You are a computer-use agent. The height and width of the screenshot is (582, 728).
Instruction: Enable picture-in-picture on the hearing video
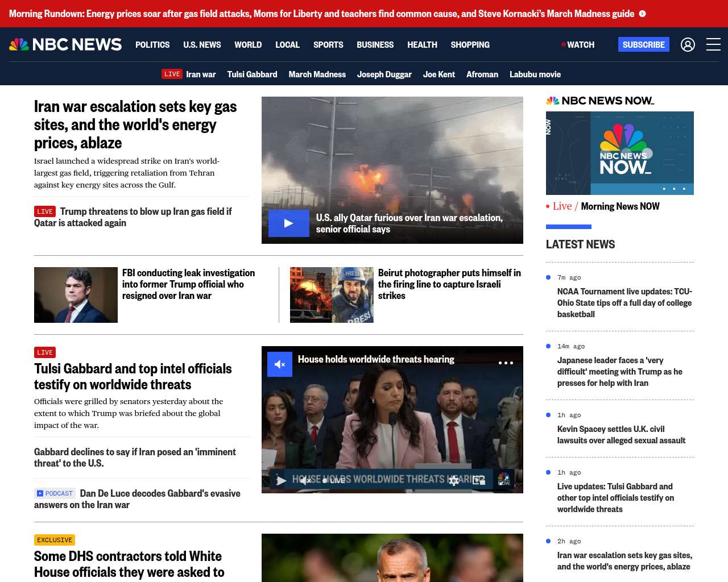pyautogui.click(x=479, y=481)
